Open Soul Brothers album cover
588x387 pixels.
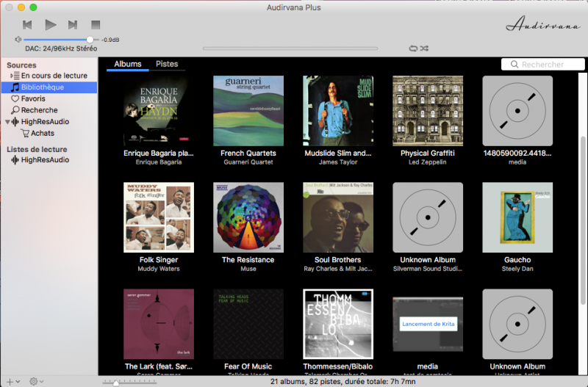pos(338,217)
